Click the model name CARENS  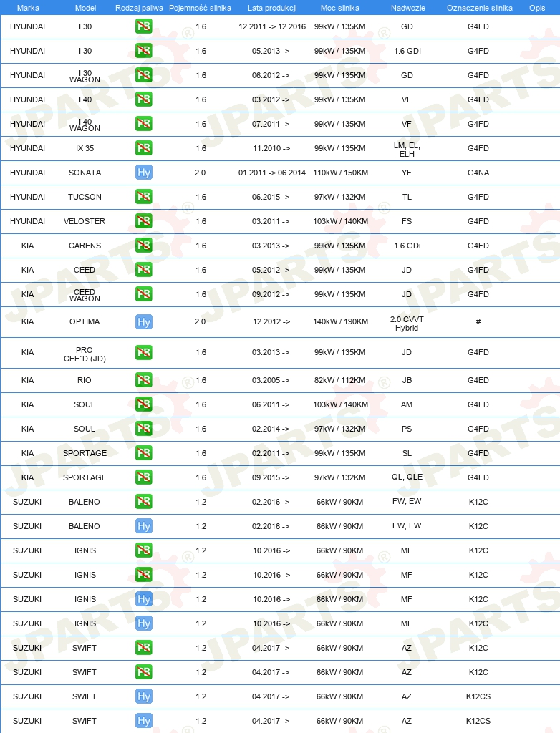point(85,246)
